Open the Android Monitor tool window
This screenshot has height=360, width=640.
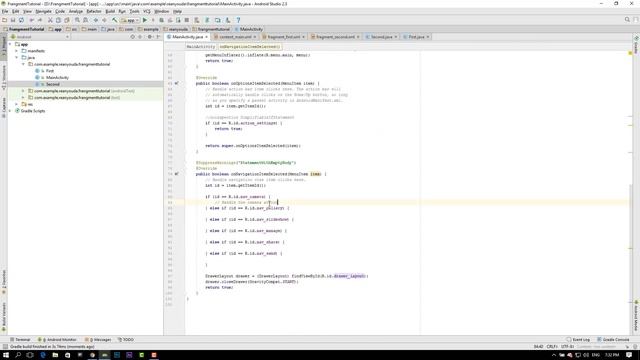tap(58, 340)
